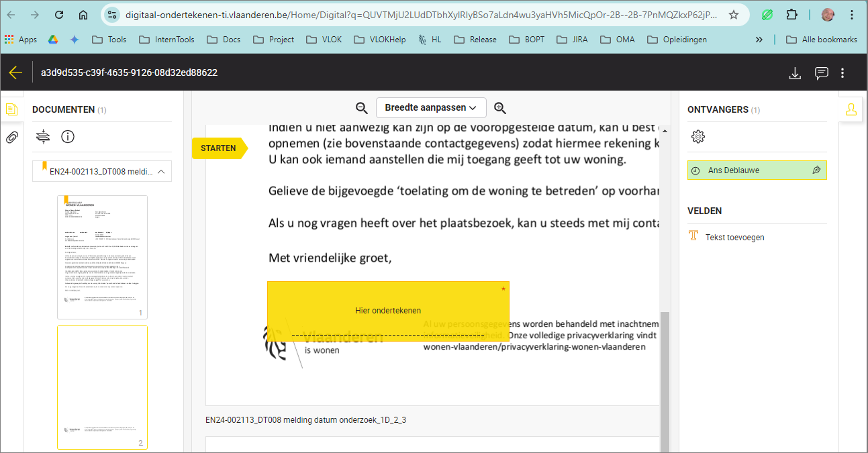The image size is (868, 453).
Task: Open the Chrome VLOKHelp bookmarks folder
Action: point(380,40)
